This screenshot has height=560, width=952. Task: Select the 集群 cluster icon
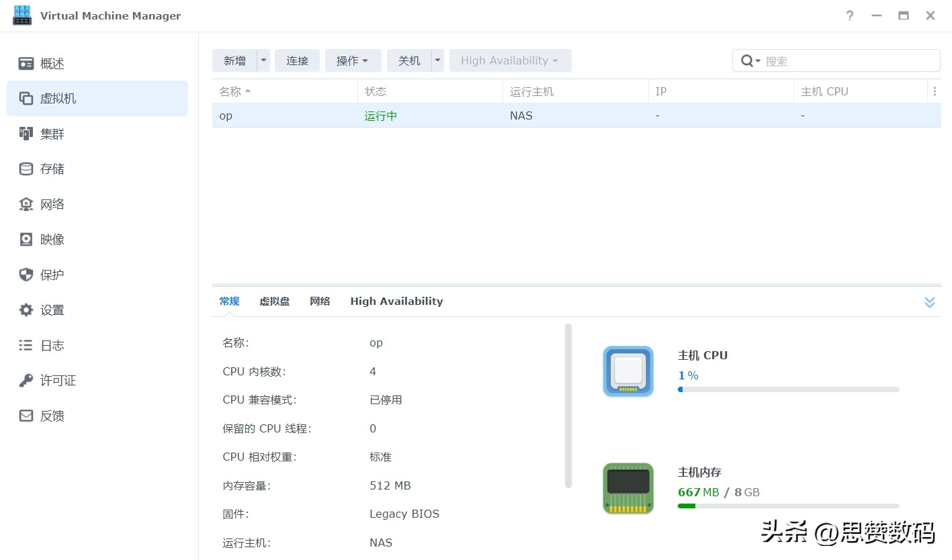click(26, 134)
